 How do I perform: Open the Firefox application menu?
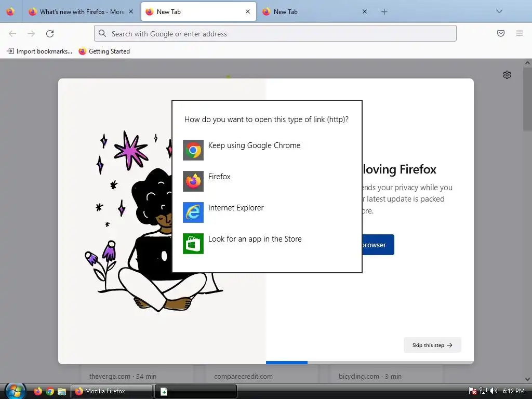[520, 33]
